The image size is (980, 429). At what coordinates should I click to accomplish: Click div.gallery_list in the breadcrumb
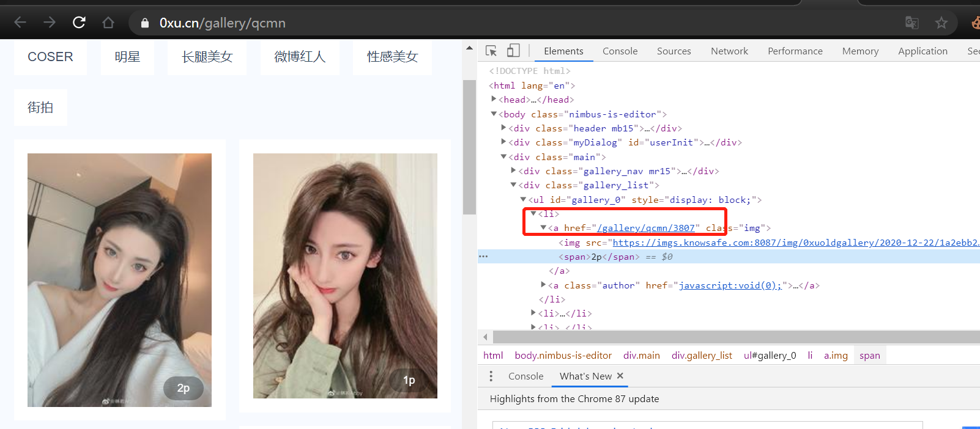coord(702,356)
